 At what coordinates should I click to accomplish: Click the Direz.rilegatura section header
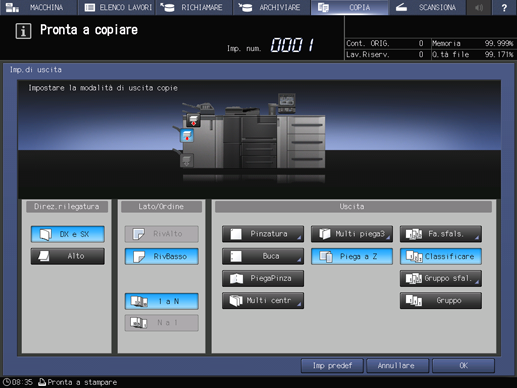click(67, 207)
